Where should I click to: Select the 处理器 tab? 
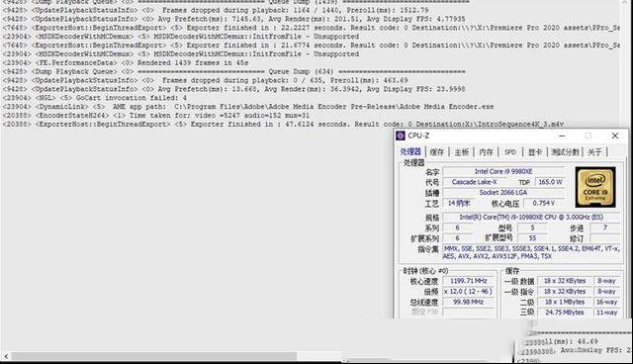(x=410, y=151)
